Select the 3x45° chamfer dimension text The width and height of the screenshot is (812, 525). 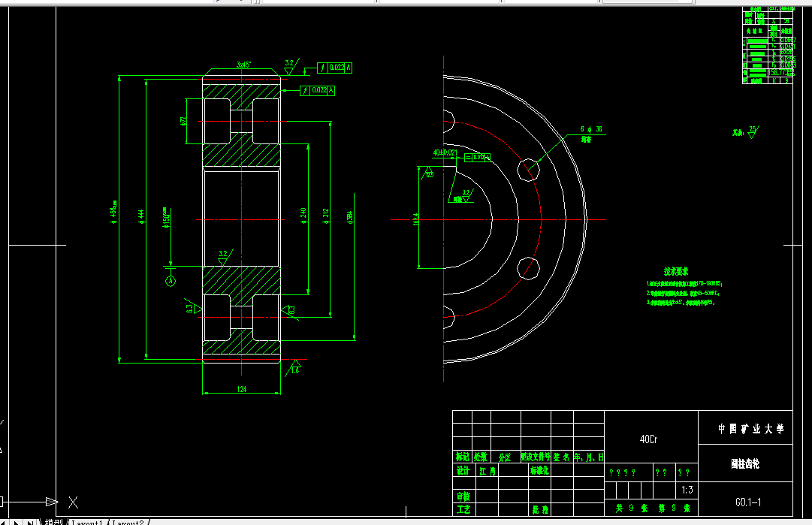tap(243, 65)
